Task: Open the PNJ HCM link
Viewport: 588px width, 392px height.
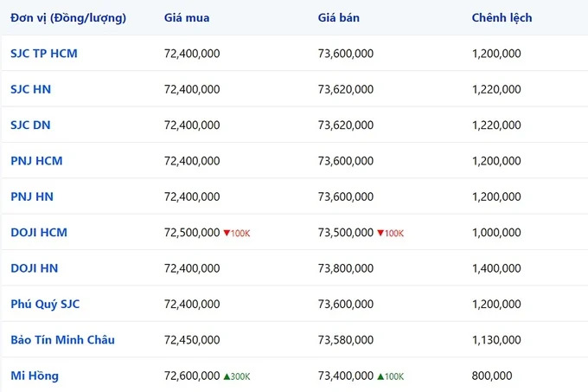Action: click(x=36, y=161)
